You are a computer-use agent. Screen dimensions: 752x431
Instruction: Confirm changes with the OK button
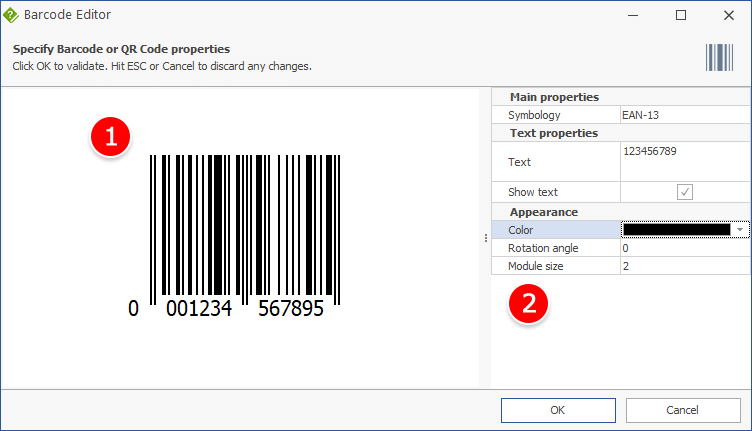tap(558, 410)
